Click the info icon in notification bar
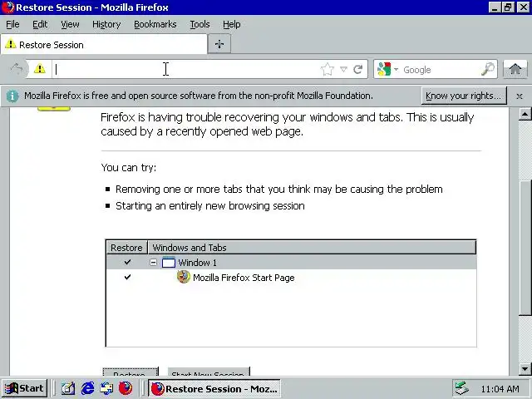Viewport: 532px width, 399px height. click(x=12, y=96)
